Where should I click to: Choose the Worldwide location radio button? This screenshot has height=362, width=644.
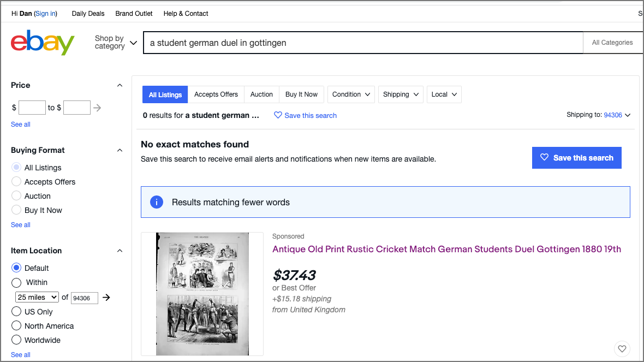click(x=16, y=340)
